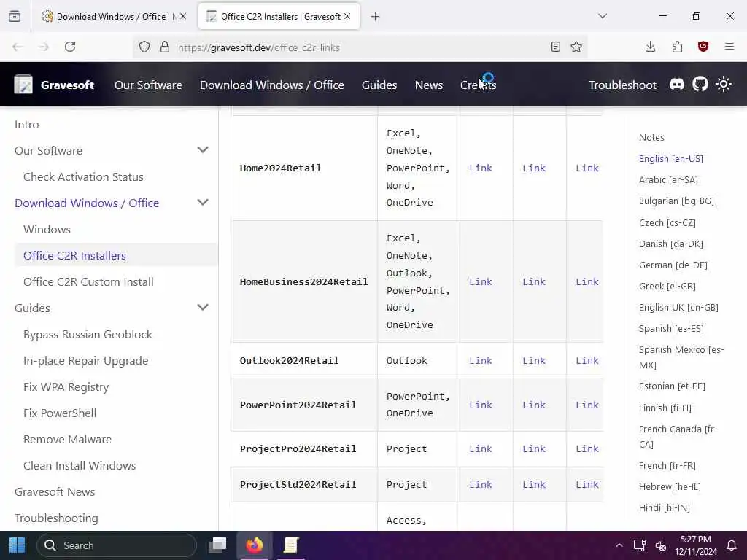
Task: Open the Discord icon in header
Action: click(x=676, y=85)
